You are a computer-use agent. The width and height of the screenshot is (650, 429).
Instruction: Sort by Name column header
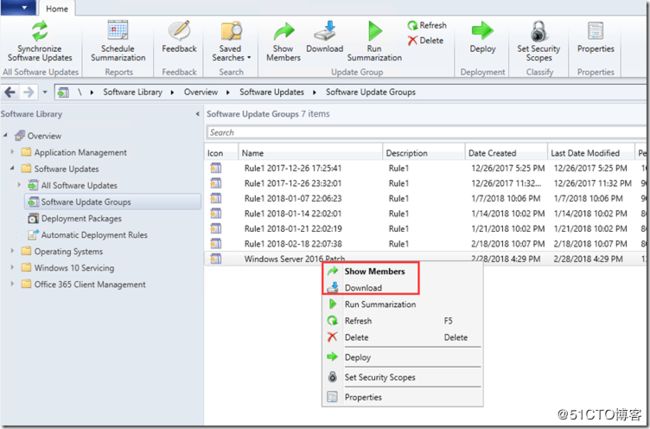pyautogui.click(x=310, y=153)
